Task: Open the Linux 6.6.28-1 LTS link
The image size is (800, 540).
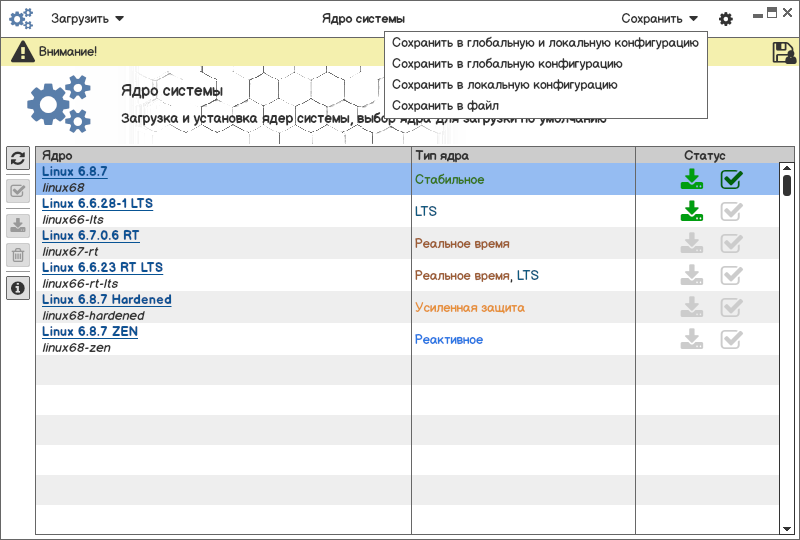Action: click(x=97, y=204)
